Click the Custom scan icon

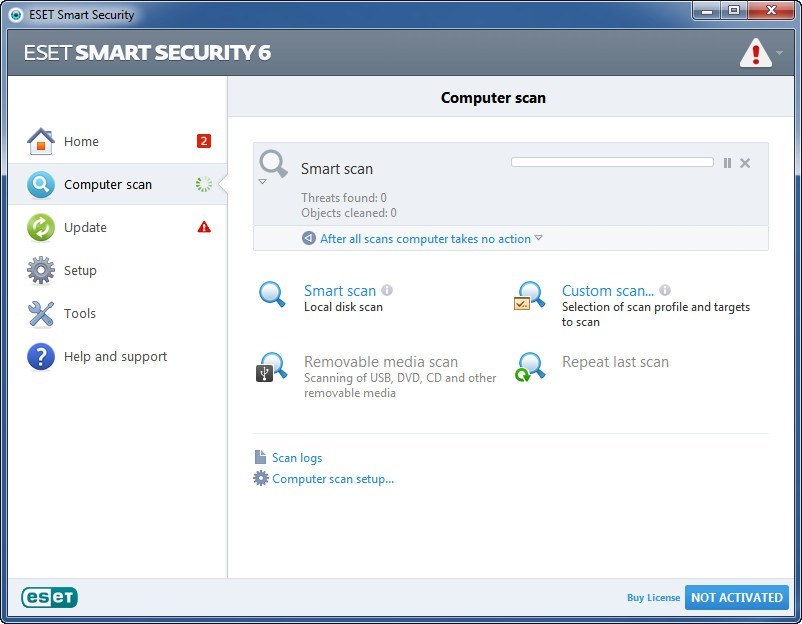click(528, 295)
